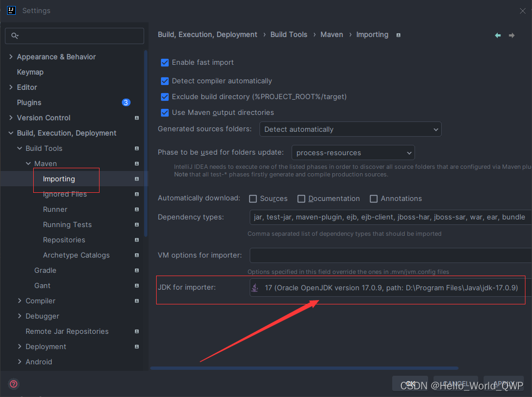Click VM options for importer field
This screenshot has height=397, width=532.
391,255
